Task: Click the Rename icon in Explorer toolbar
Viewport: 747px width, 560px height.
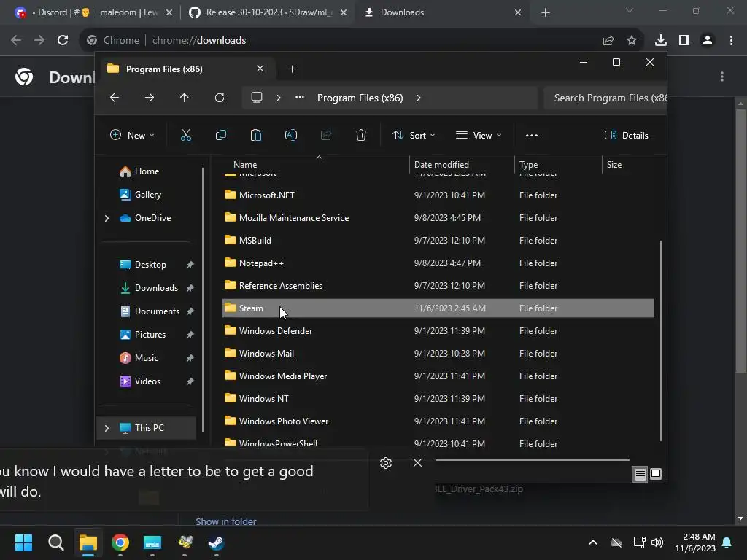Action: click(x=290, y=135)
